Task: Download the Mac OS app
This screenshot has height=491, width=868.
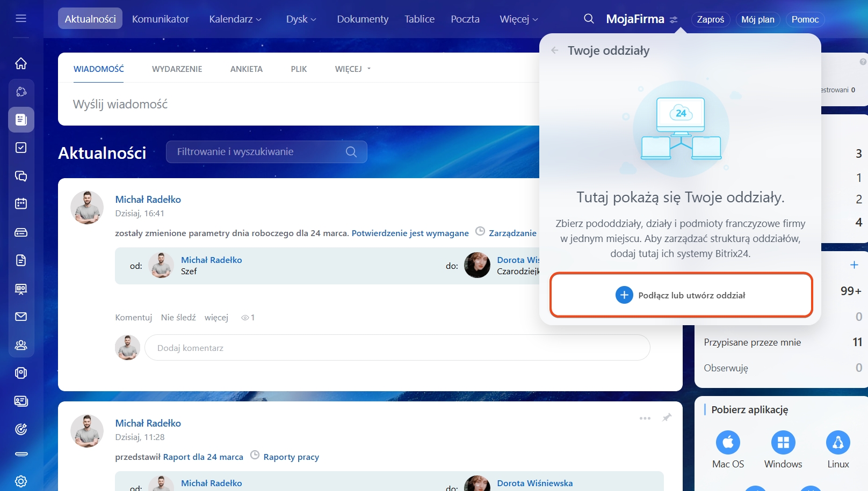Action: tap(728, 443)
